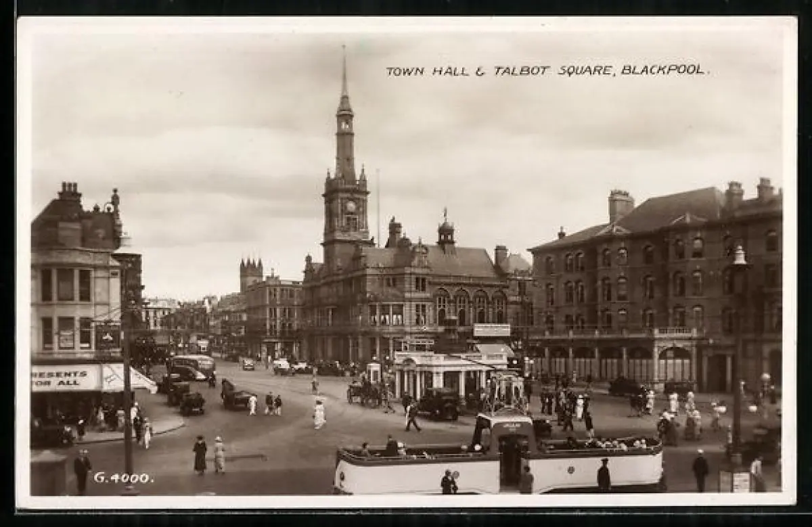Click the man standing at far bottom left

coord(82,470)
